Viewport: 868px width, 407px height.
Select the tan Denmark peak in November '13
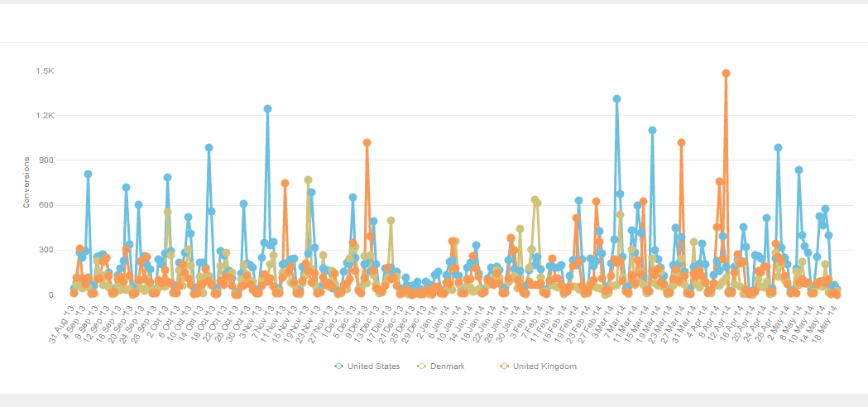pos(308,180)
